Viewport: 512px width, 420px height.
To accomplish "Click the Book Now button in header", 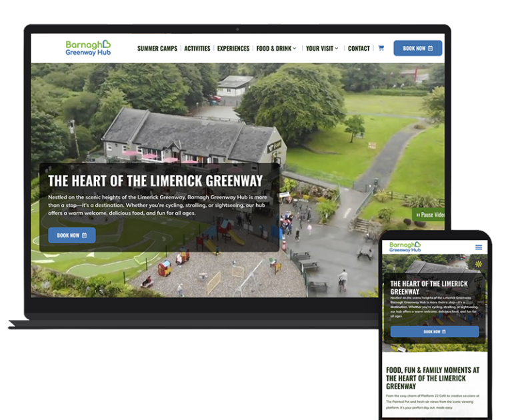I will [418, 48].
